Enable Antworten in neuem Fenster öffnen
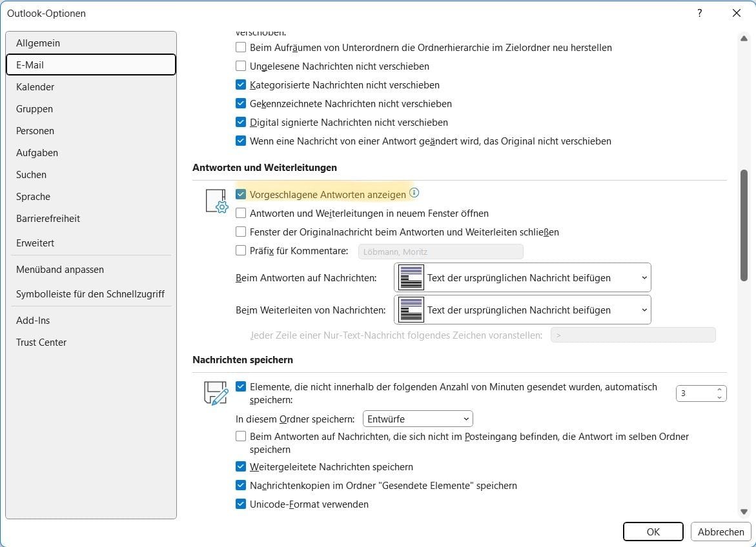This screenshot has width=756, height=547. 241,213
